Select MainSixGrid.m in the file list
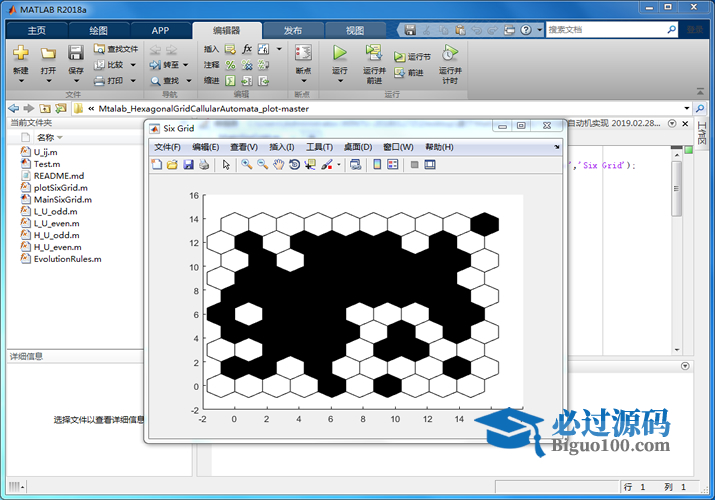 point(61,199)
